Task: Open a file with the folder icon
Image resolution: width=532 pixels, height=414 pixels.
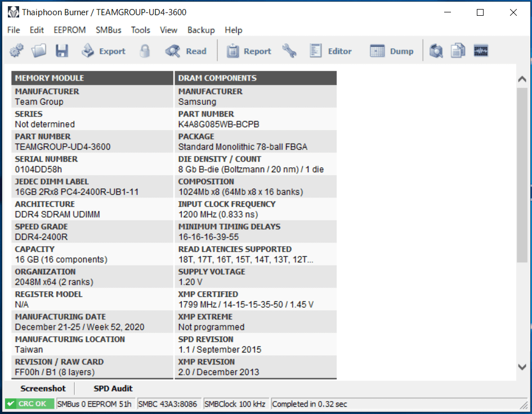Action: point(39,51)
